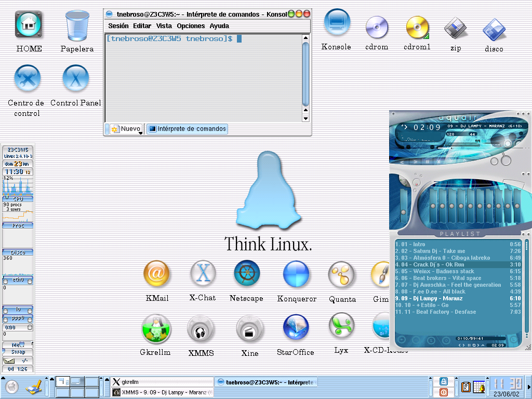This screenshot has height=399, width=532.
Task: Skip to the previous track in XMMS
Action: point(403,161)
